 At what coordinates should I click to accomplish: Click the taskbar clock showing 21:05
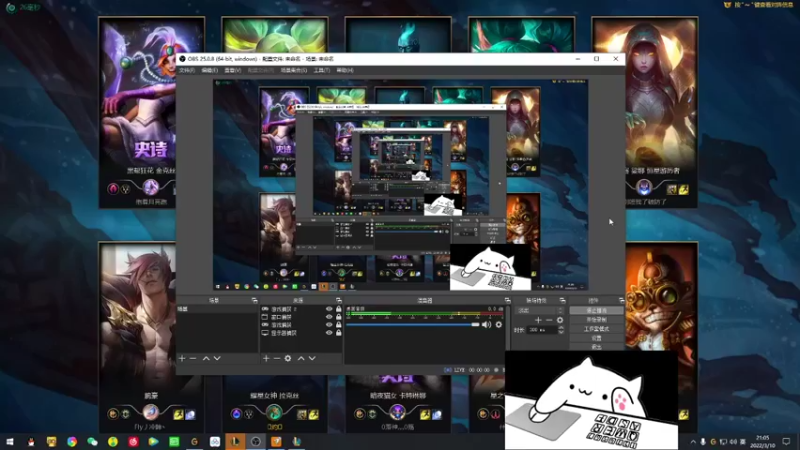pos(762,441)
